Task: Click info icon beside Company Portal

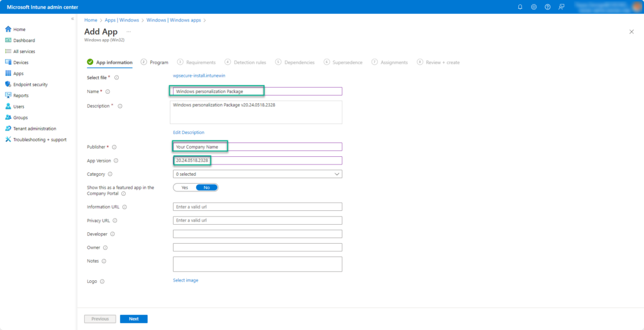Action: coord(124,193)
